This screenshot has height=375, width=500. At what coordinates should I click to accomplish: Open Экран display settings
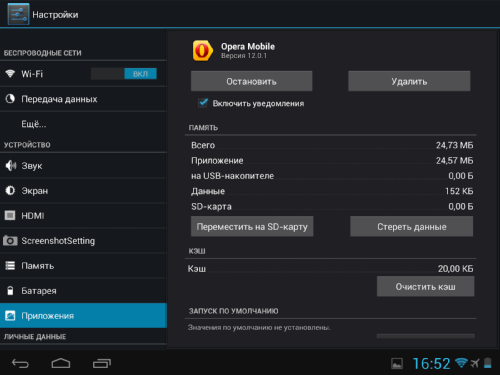click(83, 191)
